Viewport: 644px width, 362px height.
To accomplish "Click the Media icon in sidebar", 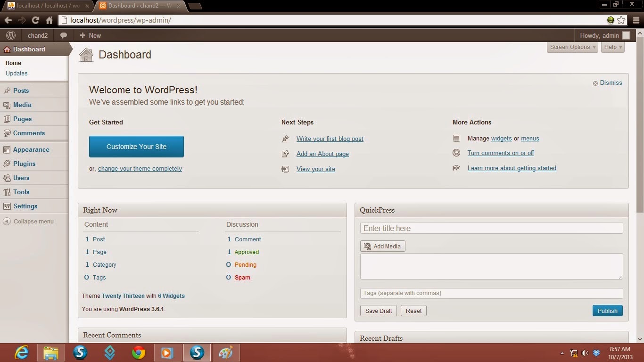I will pos(7,105).
